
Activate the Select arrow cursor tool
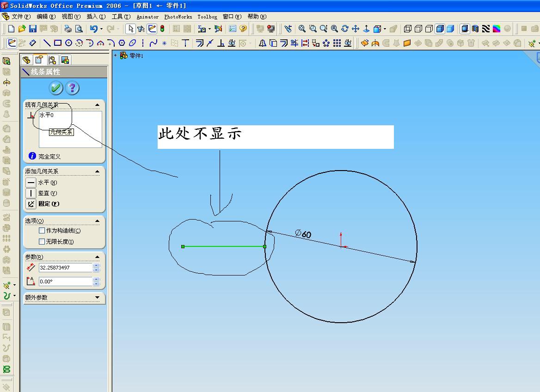[x=130, y=29]
